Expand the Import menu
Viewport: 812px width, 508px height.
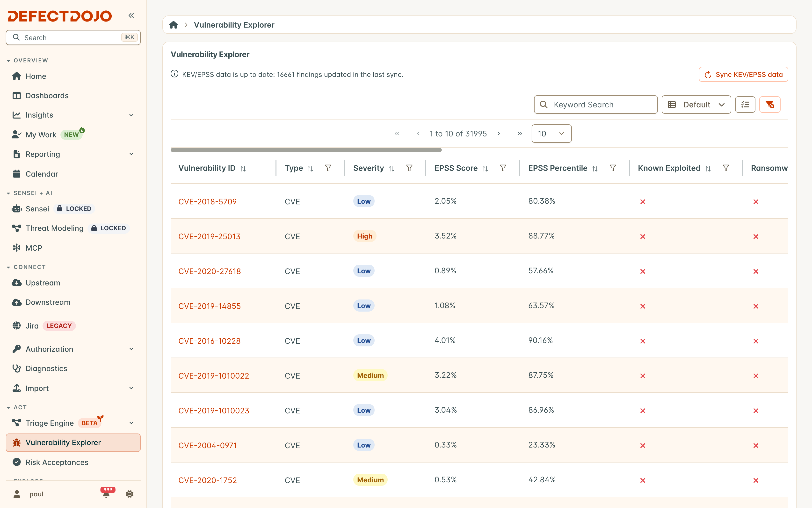click(x=131, y=388)
